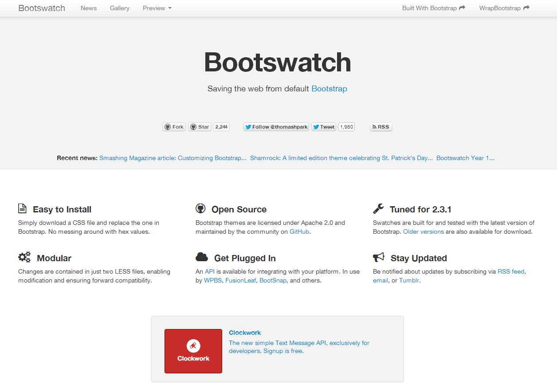Open the Older versions link
The width and height of the screenshot is (557, 392).
[424, 231]
